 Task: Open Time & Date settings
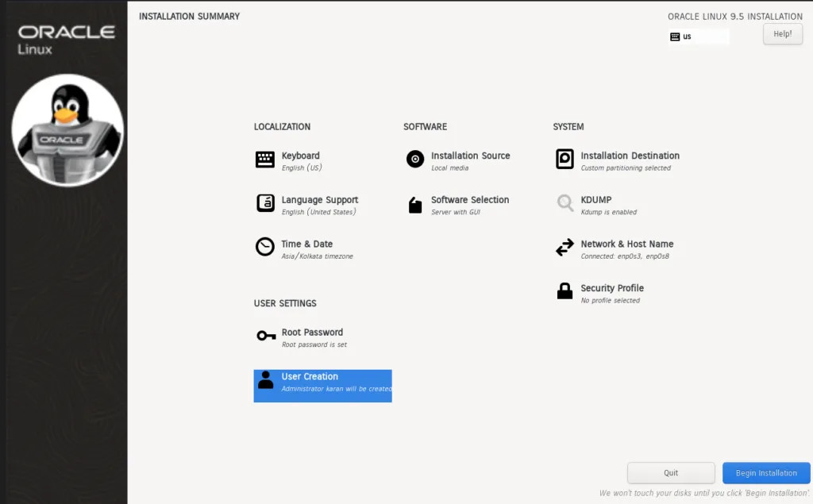tap(307, 244)
